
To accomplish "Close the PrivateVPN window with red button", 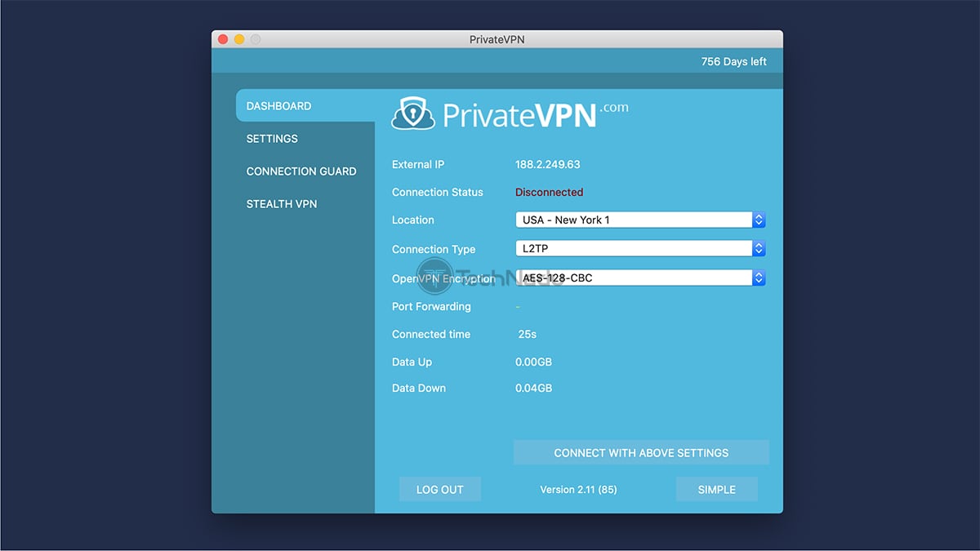I will coord(223,39).
